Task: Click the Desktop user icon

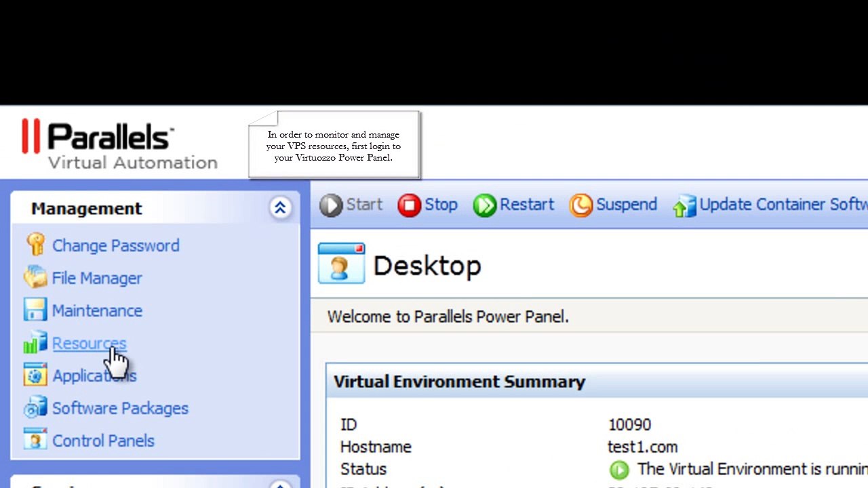Action: pos(341,264)
